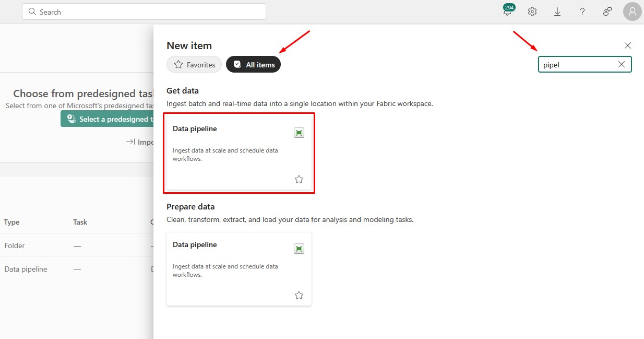Image resolution: width=644 pixels, height=339 pixels.
Task: Select the Data pipeline card under Get data
Action: (239, 153)
